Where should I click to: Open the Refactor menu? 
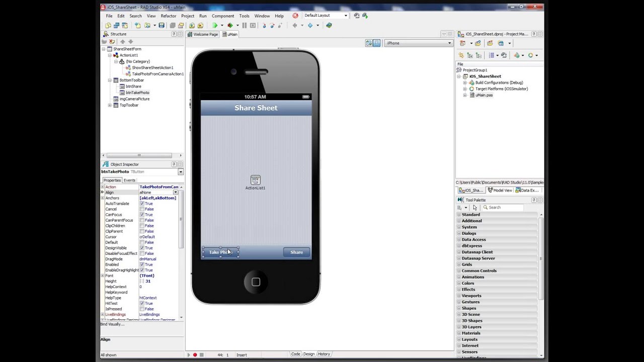click(x=169, y=16)
